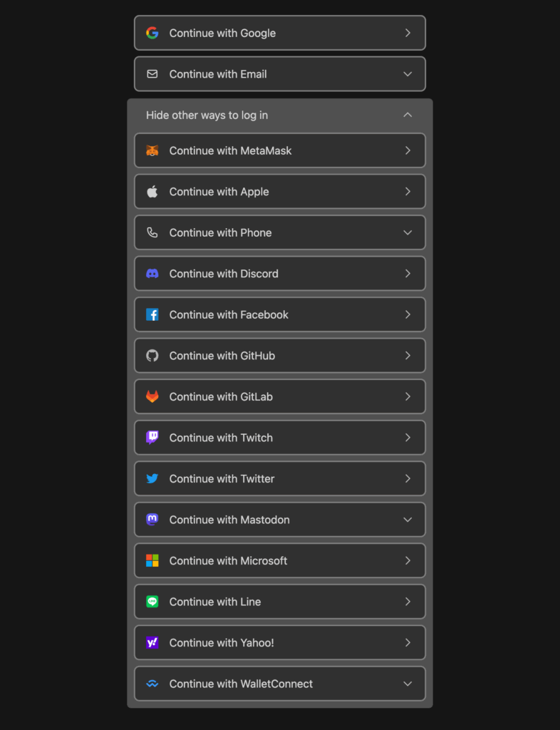Open the arrow on Continue with Twitter

point(408,478)
